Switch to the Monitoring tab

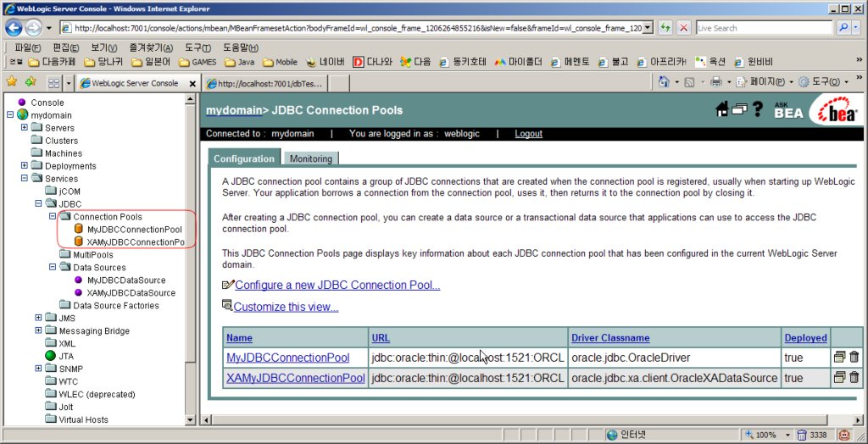[311, 158]
